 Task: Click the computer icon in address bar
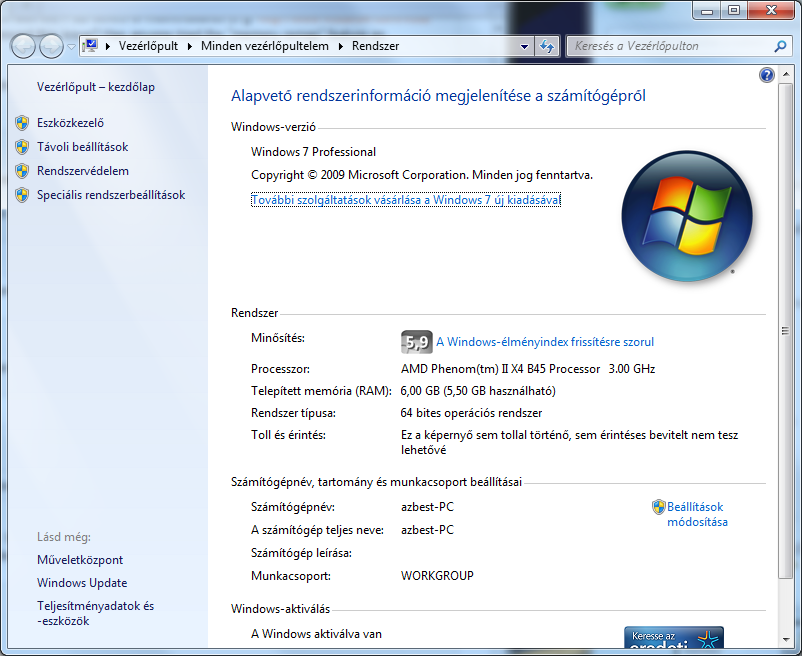click(x=91, y=46)
